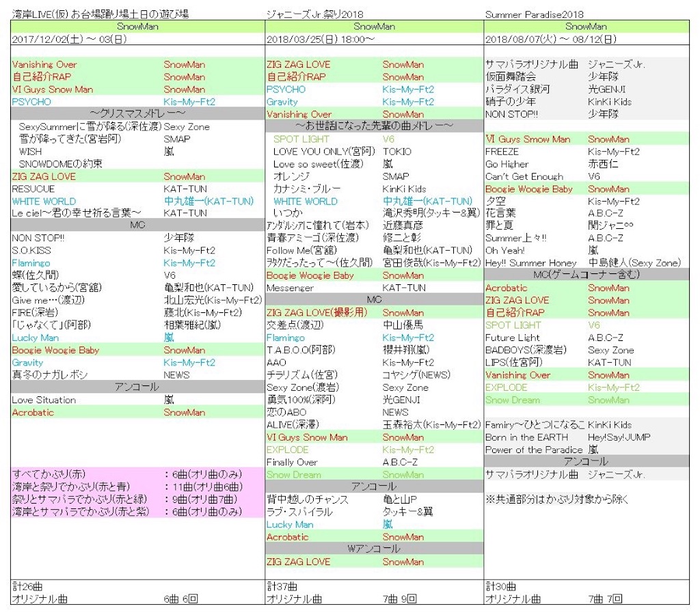Select the 'オレンジ' song cell
The height and width of the screenshot is (615, 700).
click(x=291, y=177)
